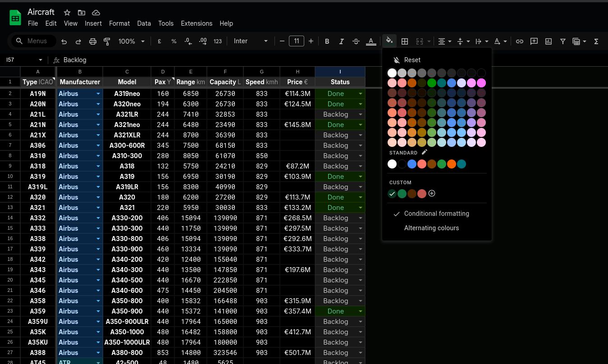Open the Borders tool

405,41
